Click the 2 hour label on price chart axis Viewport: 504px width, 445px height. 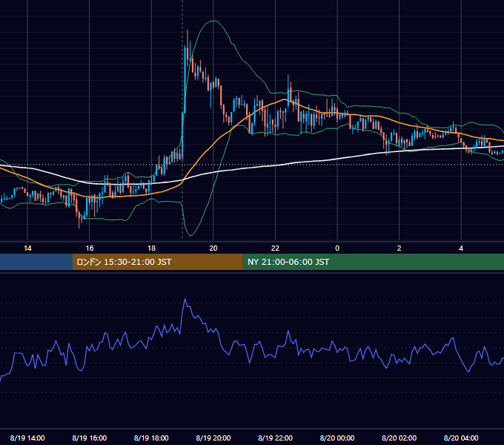(x=399, y=248)
